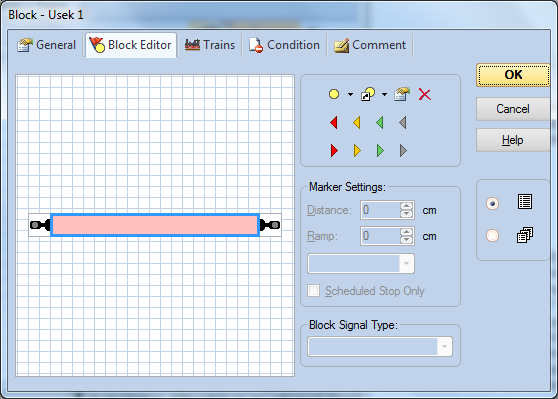Screen dimensions: 558x399
Task: Select the gray right-pointing marker
Action: point(403,151)
